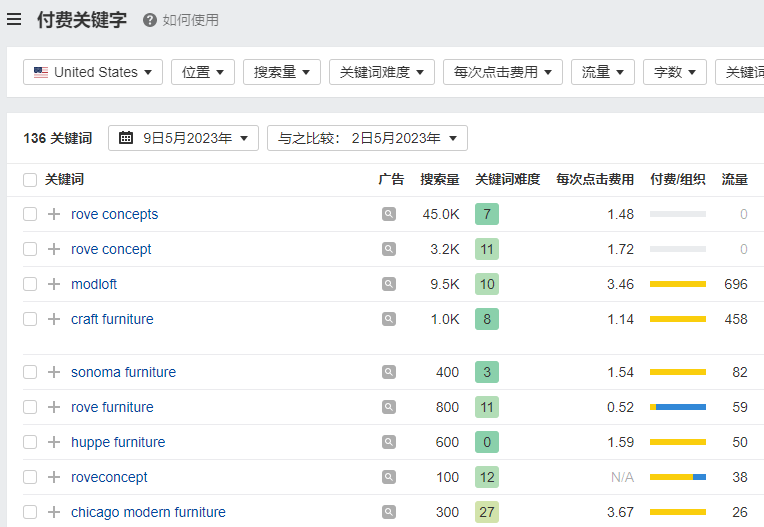Open the 搜索量 filter dropdown
Viewport: 764px width, 527px height.
[x=282, y=72]
